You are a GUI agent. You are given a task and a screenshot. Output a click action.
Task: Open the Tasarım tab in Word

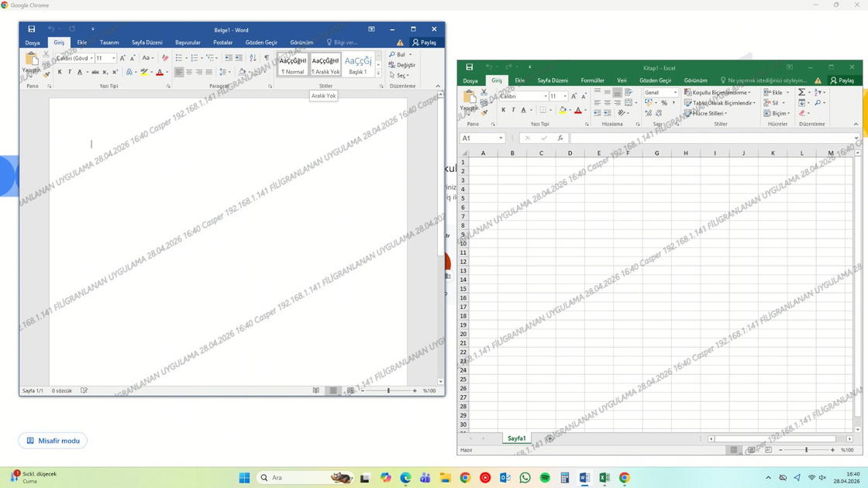109,43
